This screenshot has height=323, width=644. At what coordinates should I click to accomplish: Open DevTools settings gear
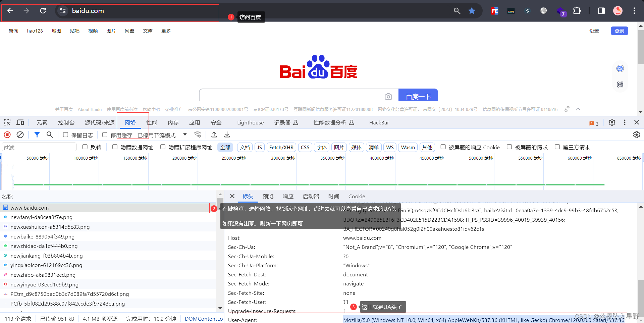(x=612, y=122)
